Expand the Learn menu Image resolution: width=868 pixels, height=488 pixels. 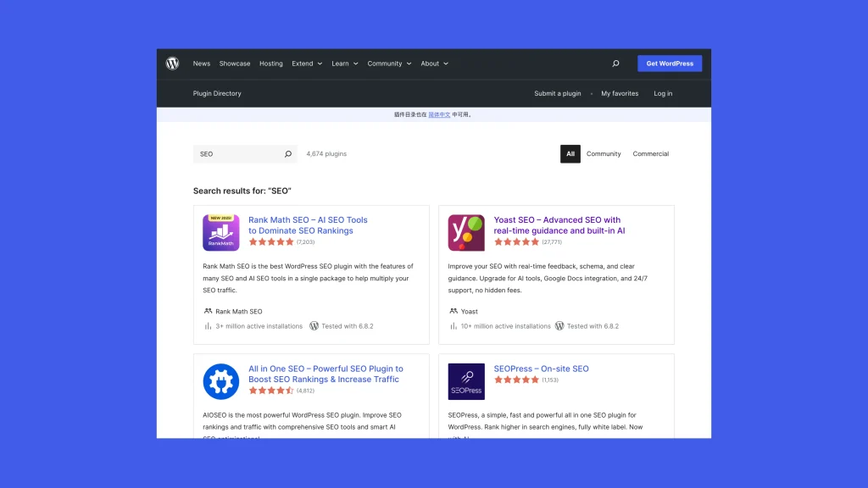click(345, 64)
